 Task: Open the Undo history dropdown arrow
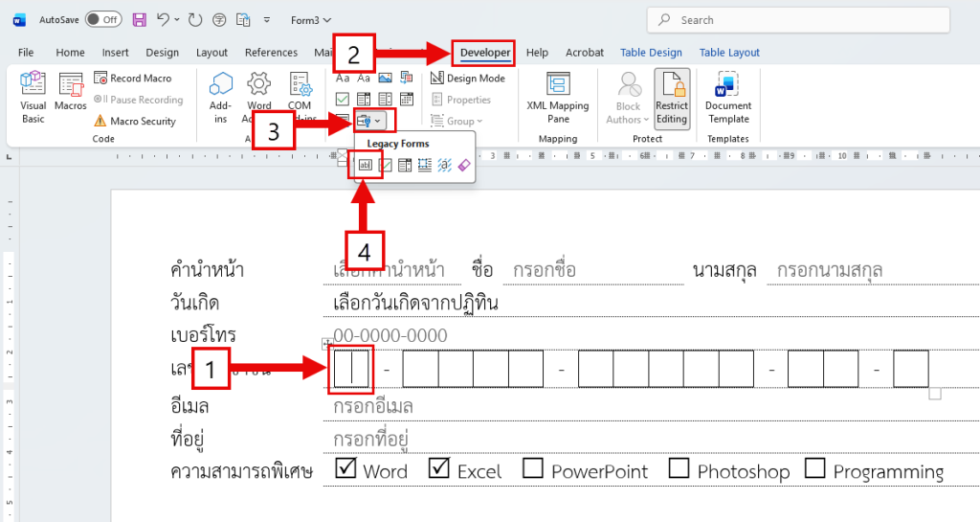[x=177, y=20]
